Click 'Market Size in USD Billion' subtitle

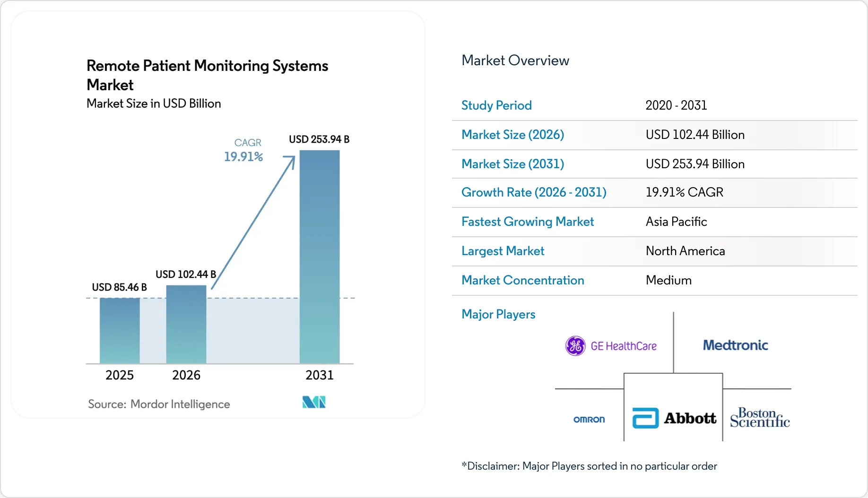tap(154, 103)
